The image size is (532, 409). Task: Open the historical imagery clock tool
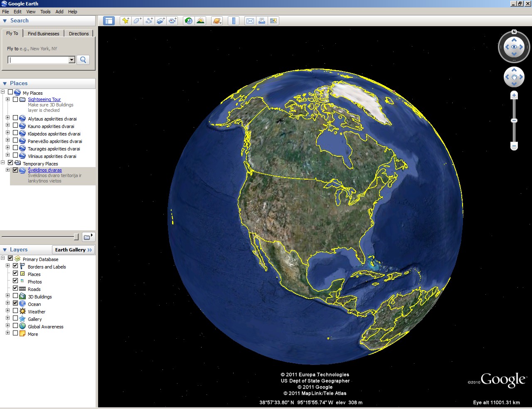(x=189, y=21)
